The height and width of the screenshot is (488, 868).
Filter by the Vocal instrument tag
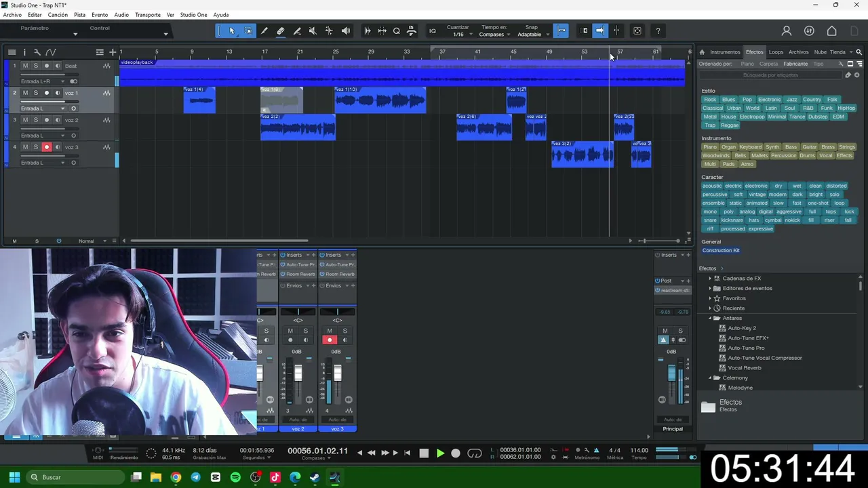click(x=825, y=156)
